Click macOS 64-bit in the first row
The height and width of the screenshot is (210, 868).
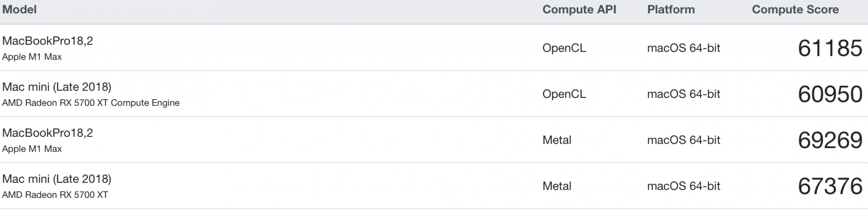pos(684,48)
